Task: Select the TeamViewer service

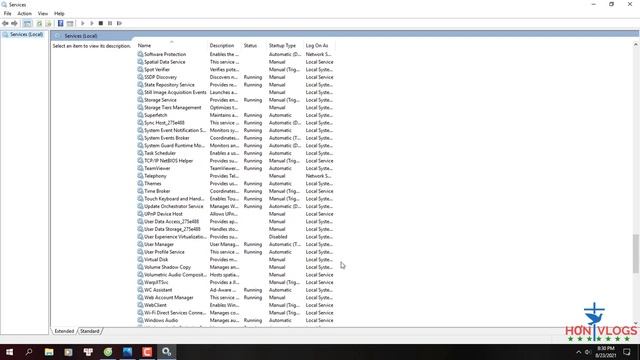Action: click(x=157, y=168)
